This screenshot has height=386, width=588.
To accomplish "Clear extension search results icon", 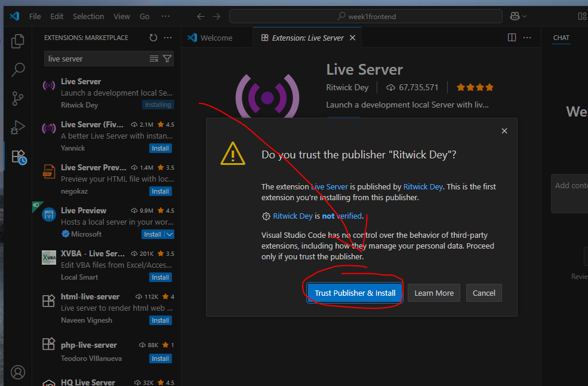I will [154, 59].
